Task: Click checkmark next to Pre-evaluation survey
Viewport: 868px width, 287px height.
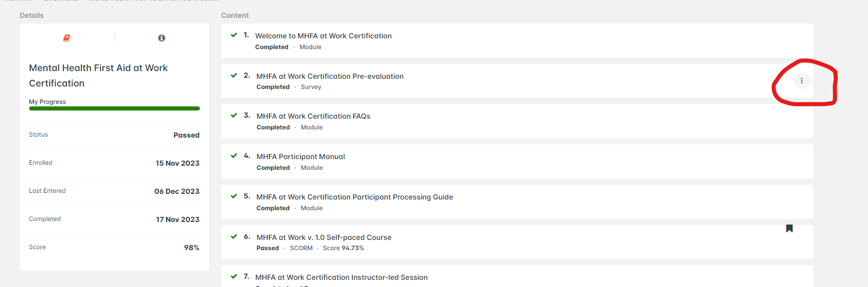Action: [x=234, y=76]
